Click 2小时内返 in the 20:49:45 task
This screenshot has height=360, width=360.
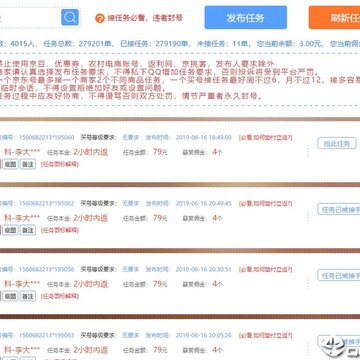91,218
